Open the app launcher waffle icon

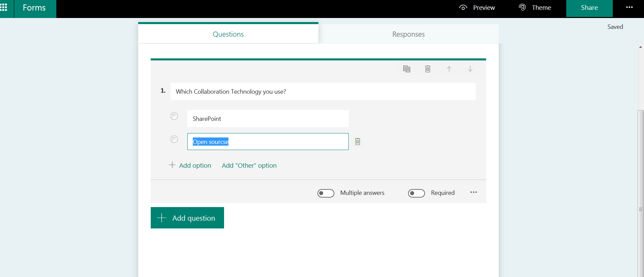4,7
